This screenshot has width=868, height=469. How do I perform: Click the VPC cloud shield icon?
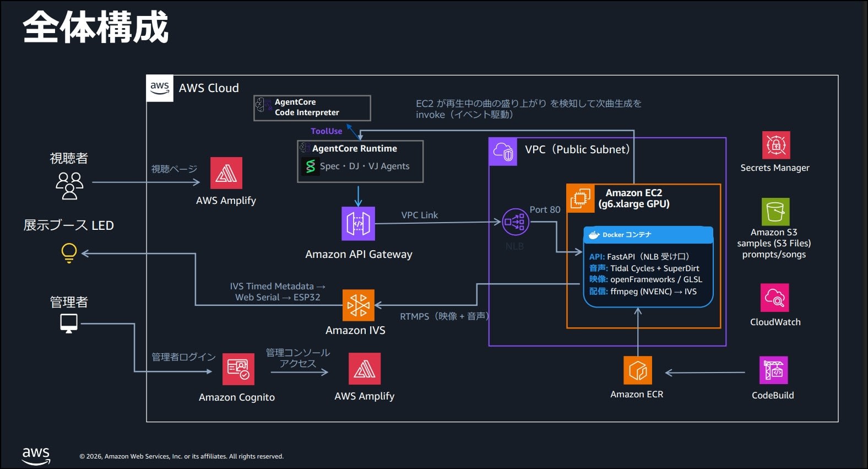[503, 152]
